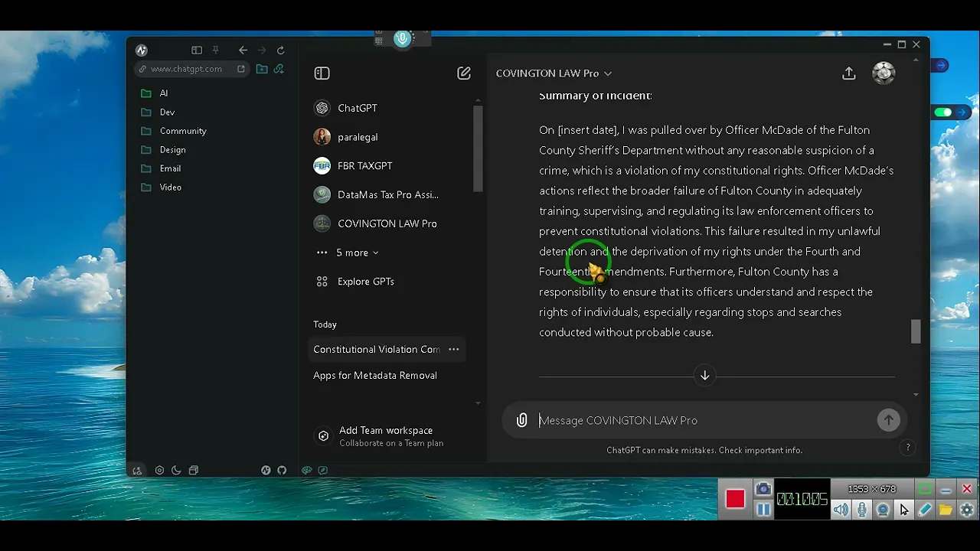Click the share/upload icon in chat header
Image resolution: width=980 pixels, height=551 pixels.
pyautogui.click(x=848, y=73)
